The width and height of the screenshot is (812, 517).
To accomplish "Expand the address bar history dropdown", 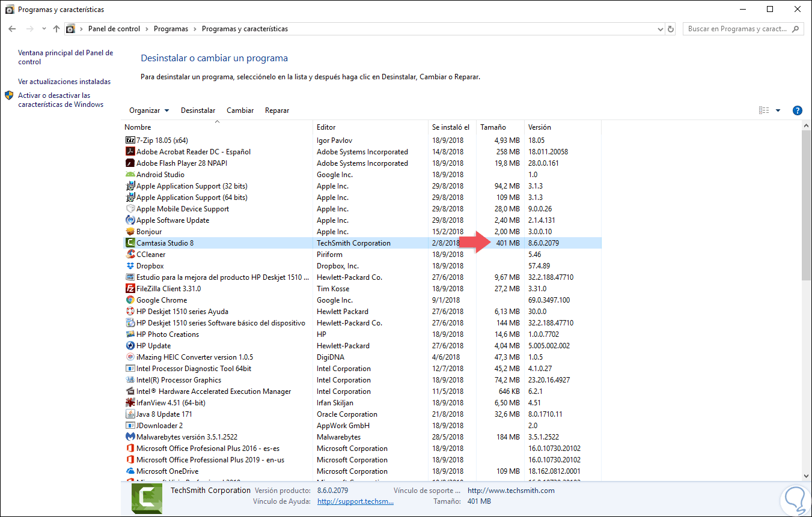I will click(660, 29).
